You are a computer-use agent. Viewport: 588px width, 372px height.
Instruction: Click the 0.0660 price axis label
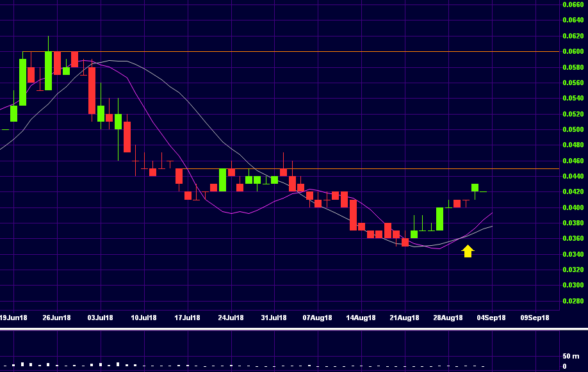[x=573, y=4]
